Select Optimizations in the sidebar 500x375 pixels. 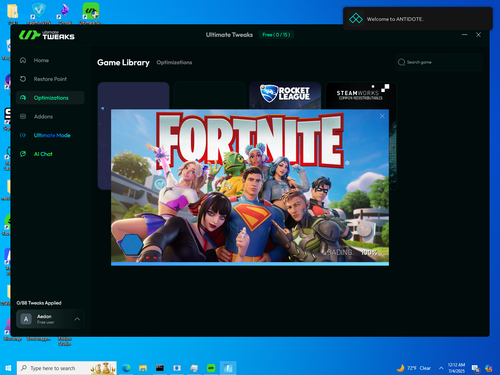[x=51, y=98]
